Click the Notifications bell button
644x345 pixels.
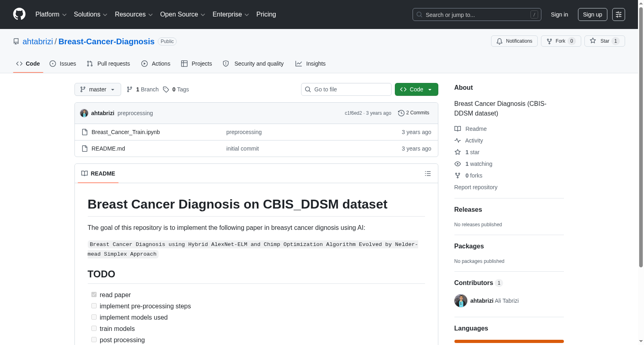(x=514, y=41)
